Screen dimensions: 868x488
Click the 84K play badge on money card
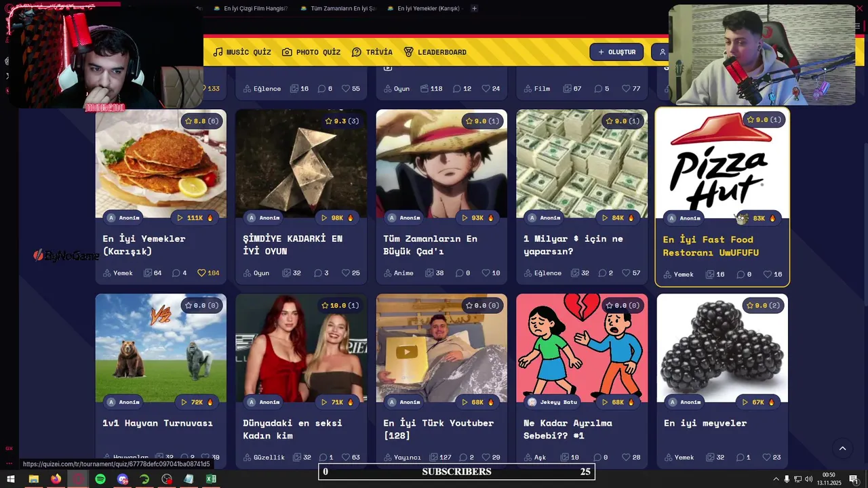tap(617, 218)
